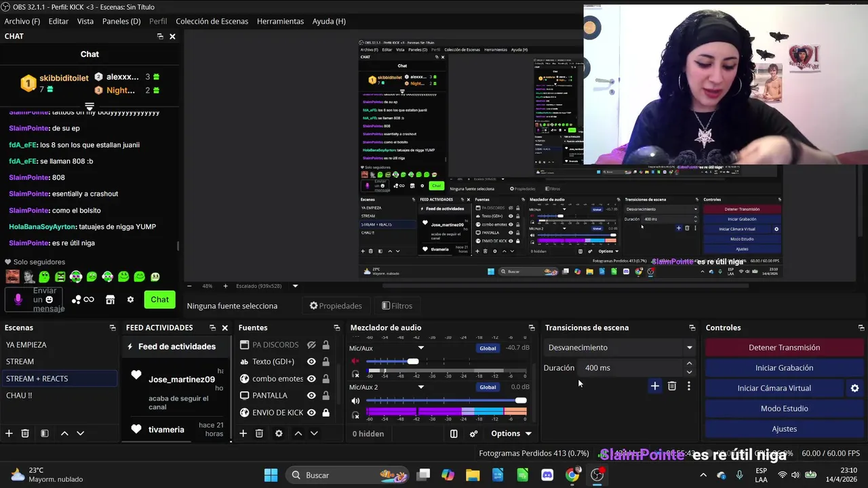Float the Escenas dock with its pop-out icon

[113, 327]
